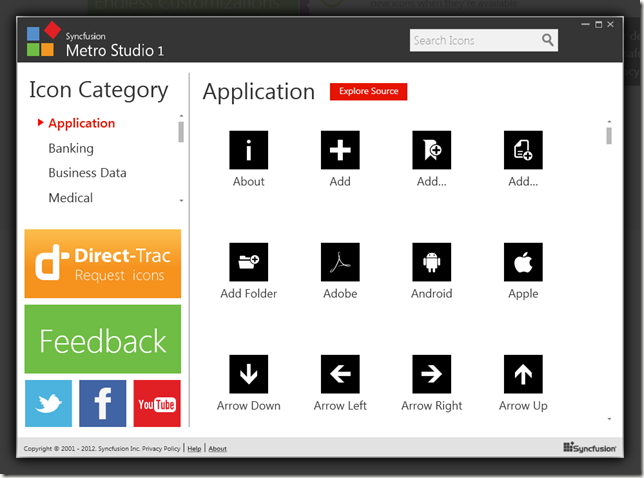Pick the add bookmark icon tile
Image resolution: width=644 pixels, height=478 pixels.
432,150
